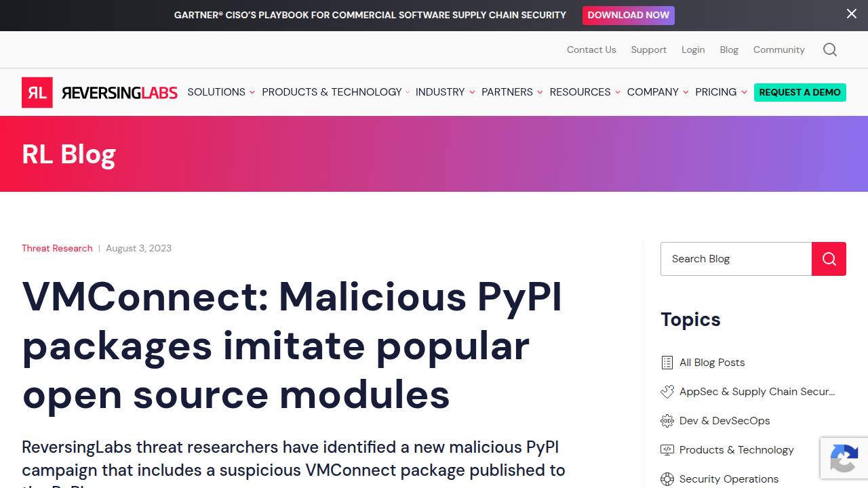The height and width of the screenshot is (488, 868).
Task: Click the AppSec & Supply Chain icon
Action: pos(667,392)
